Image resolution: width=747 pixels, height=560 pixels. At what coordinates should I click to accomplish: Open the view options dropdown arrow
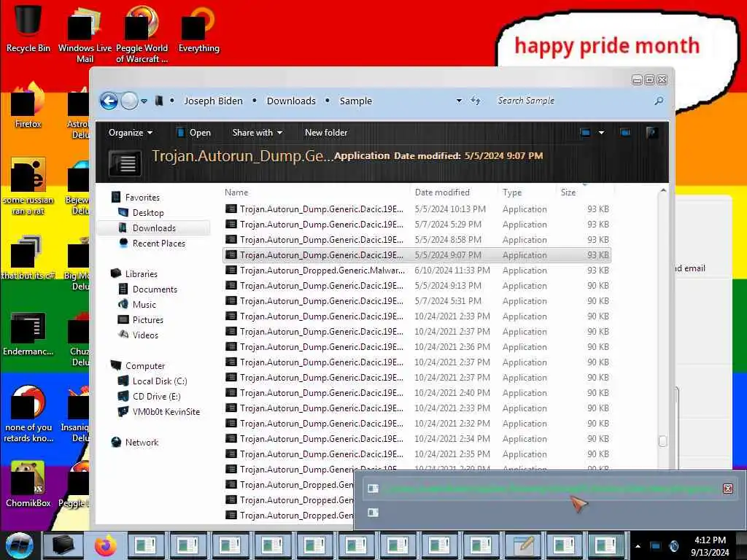click(x=602, y=133)
